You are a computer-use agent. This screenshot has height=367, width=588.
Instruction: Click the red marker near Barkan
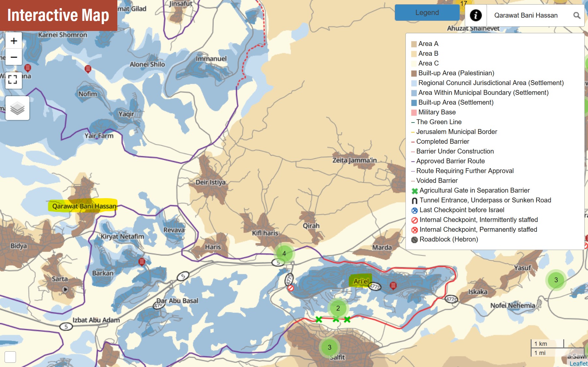coord(141,261)
